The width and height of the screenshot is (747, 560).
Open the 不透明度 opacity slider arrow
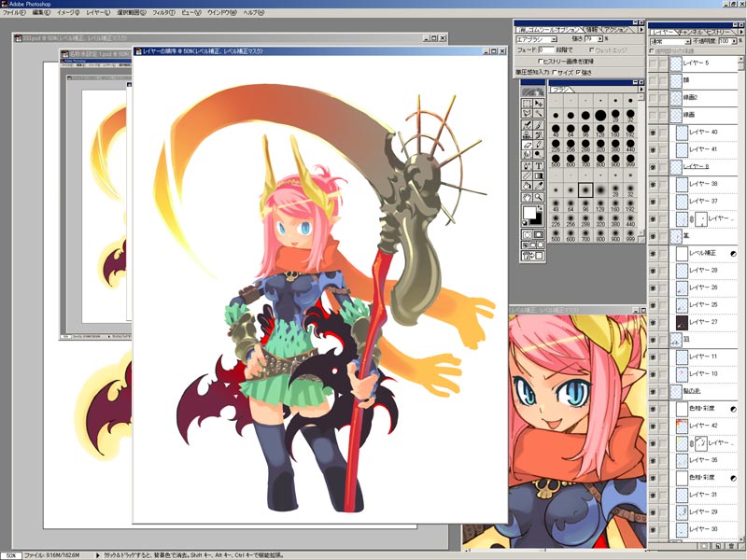[x=733, y=41]
